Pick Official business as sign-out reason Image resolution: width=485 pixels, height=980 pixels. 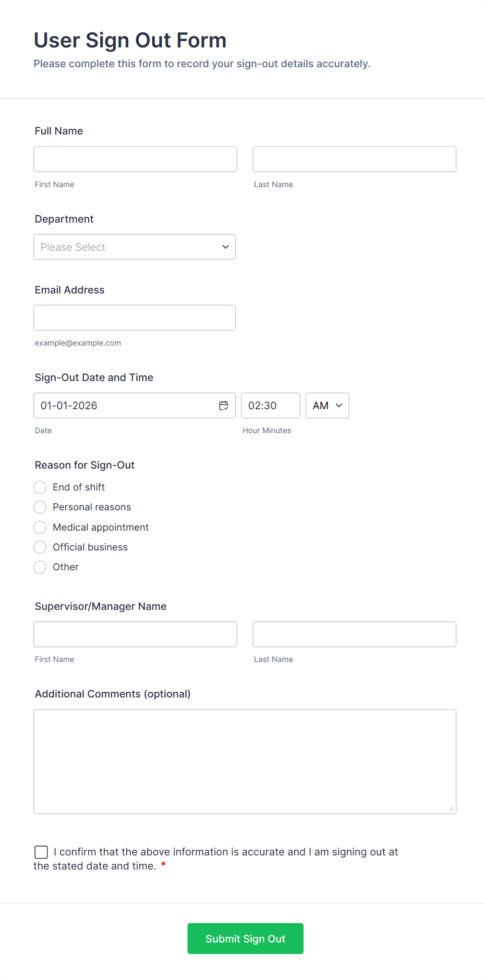point(40,547)
